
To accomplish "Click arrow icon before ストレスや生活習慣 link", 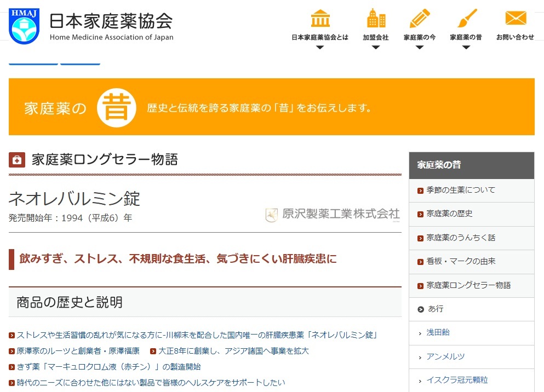I will pyautogui.click(x=12, y=336).
